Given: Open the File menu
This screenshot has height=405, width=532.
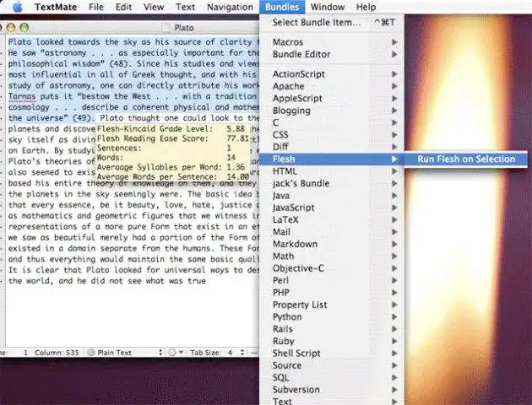Looking at the screenshot, I should 96,7.
